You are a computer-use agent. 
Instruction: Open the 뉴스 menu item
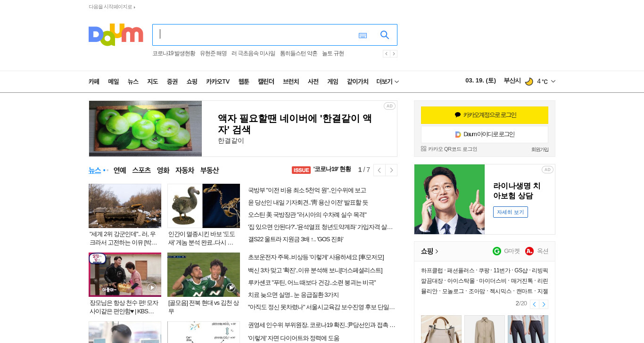click(x=133, y=82)
